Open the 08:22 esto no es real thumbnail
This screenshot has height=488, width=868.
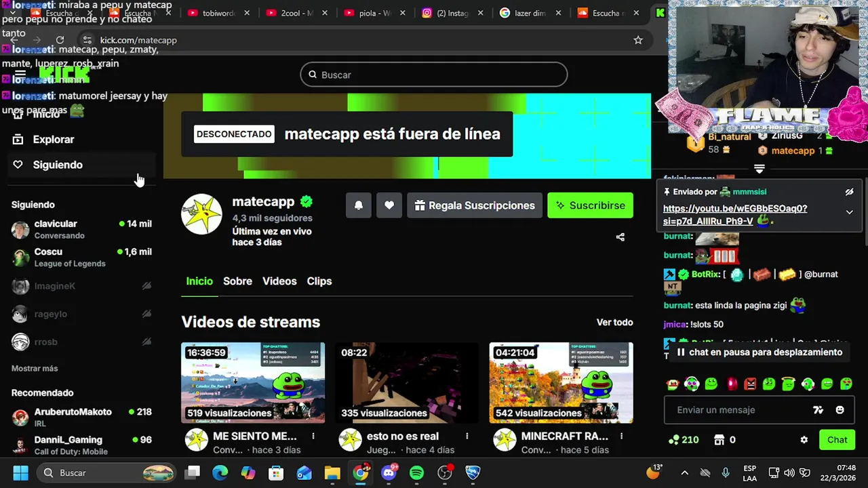tap(407, 382)
